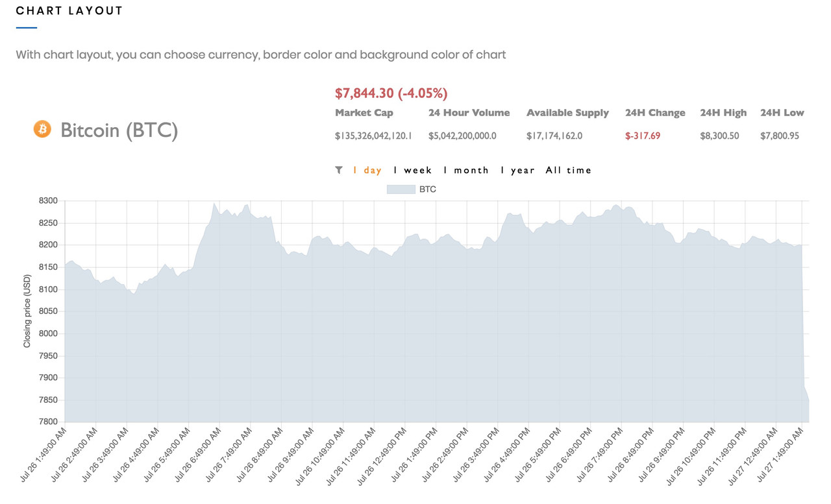This screenshot has width=831, height=504.
Task: Click the $7,844.30 (-4.05%) price
Action: (x=391, y=93)
